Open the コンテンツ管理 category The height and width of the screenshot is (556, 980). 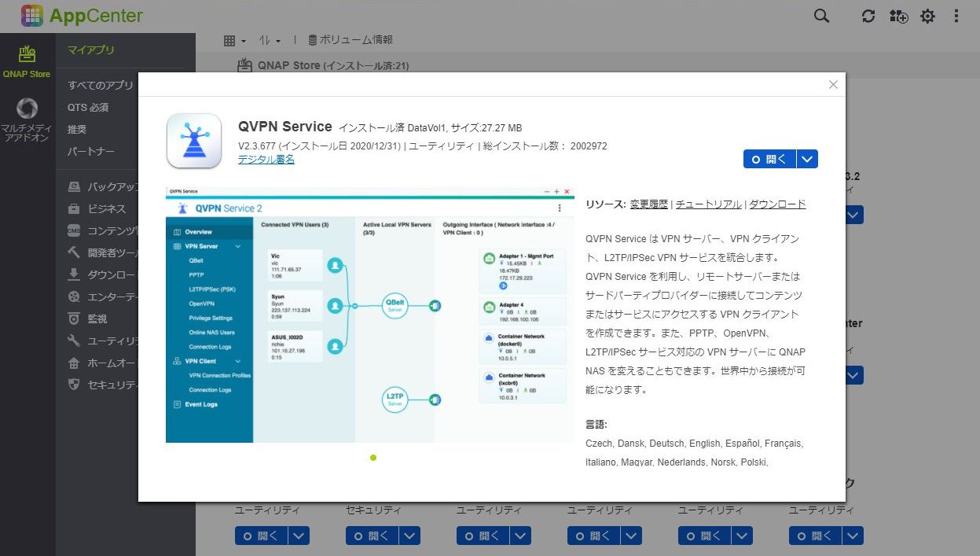(x=104, y=231)
